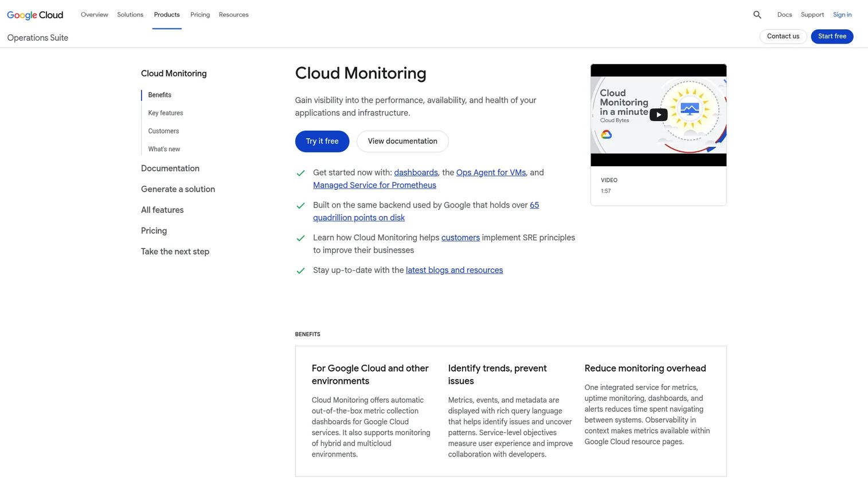868x488 pixels.
Task: Click the Reduce monitoring overhead heading
Action: [x=645, y=368]
